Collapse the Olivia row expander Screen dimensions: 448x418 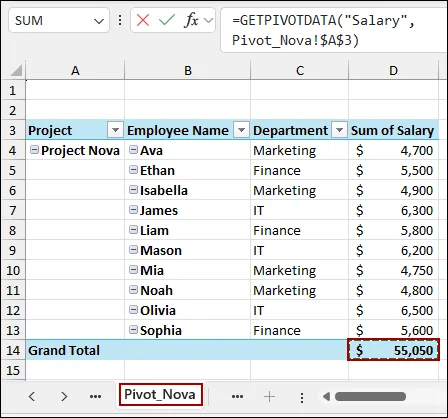133,310
